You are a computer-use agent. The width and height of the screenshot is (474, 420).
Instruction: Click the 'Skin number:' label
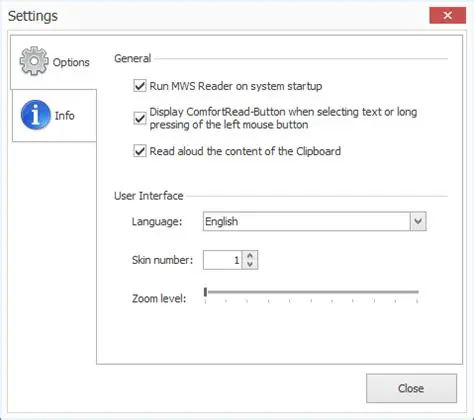(162, 260)
